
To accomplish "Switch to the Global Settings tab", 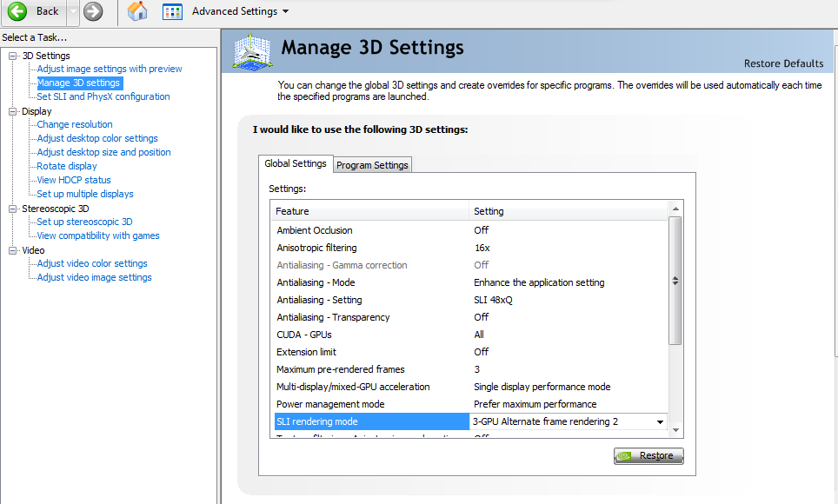I will [x=295, y=163].
